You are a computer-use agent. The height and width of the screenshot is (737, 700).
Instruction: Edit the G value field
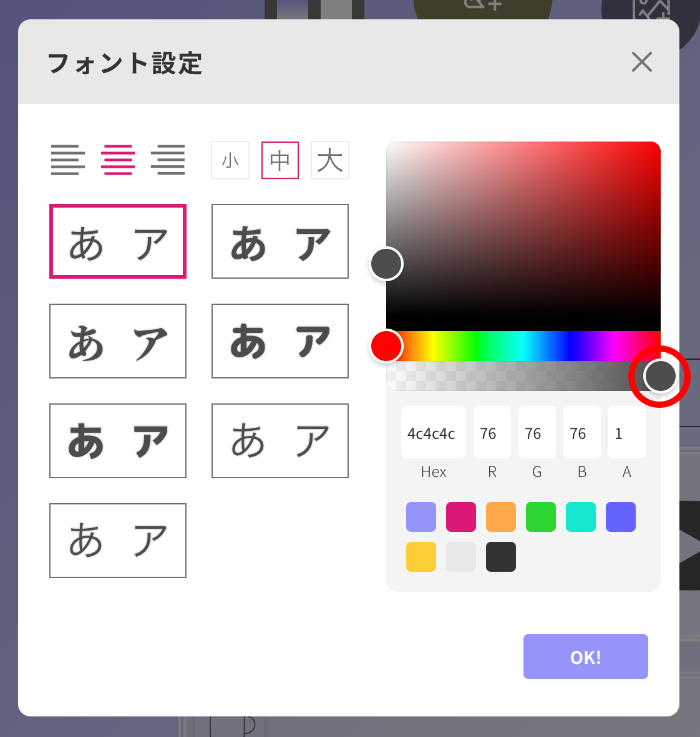coord(537,433)
